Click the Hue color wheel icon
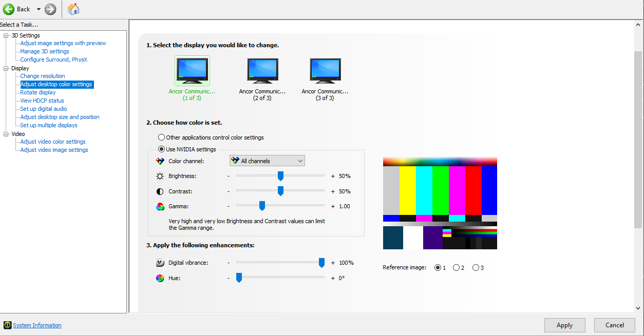This screenshot has height=336, width=644. point(160,278)
